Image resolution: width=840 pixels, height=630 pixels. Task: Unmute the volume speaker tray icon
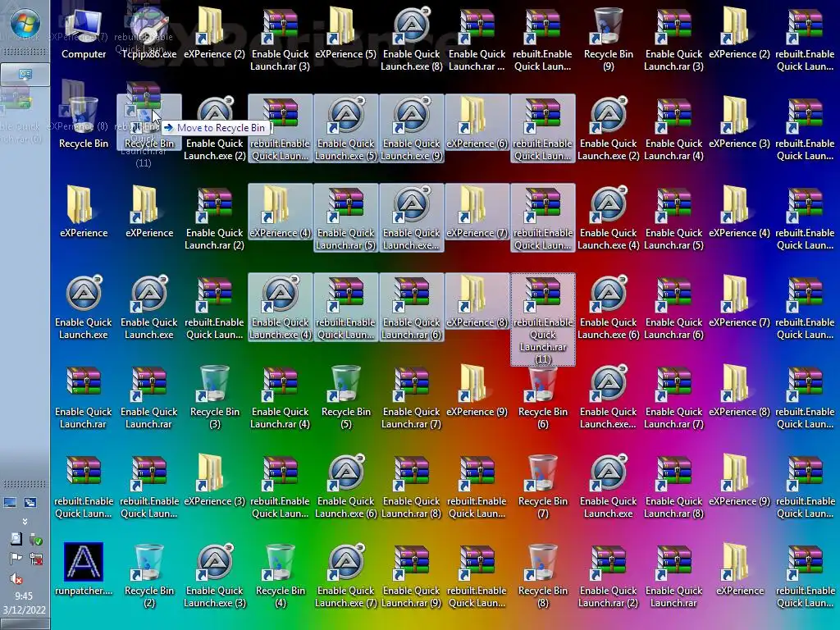tap(16, 578)
